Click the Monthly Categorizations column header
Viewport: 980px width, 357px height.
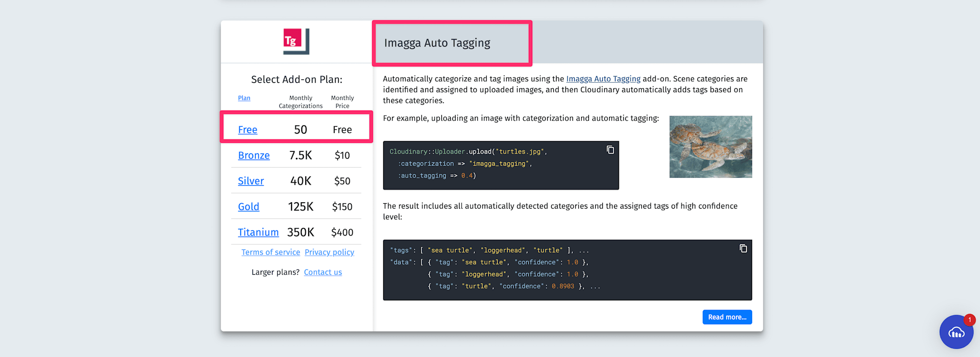tap(300, 102)
